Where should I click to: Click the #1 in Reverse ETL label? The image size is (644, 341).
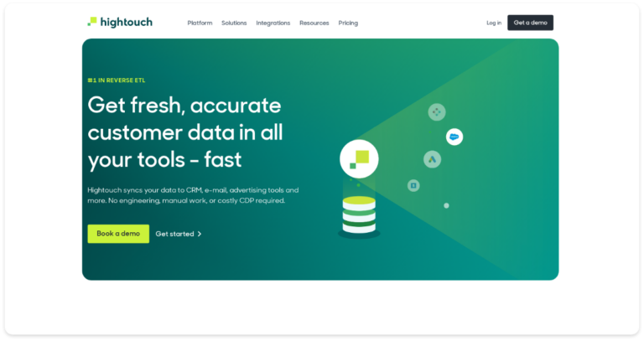click(117, 80)
